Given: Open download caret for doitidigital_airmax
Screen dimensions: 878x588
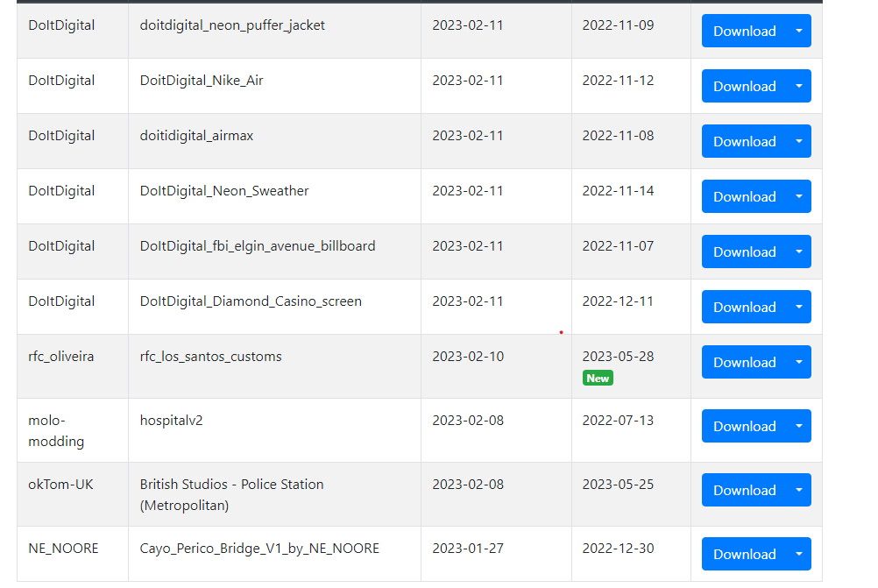Looking at the screenshot, I should point(799,141).
